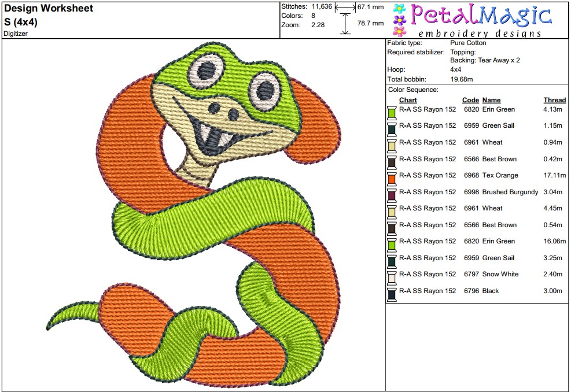
Task: Click the thread length 1.15m
Action: click(552, 125)
